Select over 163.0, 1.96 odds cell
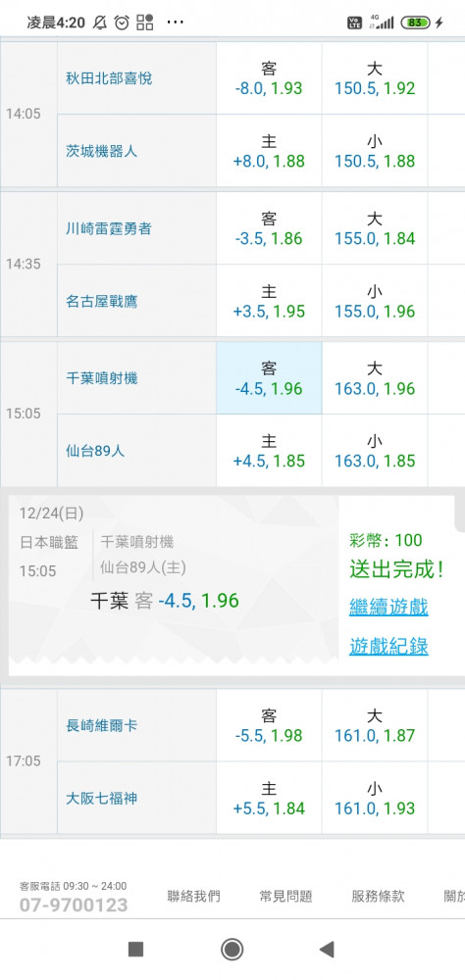The height and width of the screenshot is (980, 465). point(374,377)
